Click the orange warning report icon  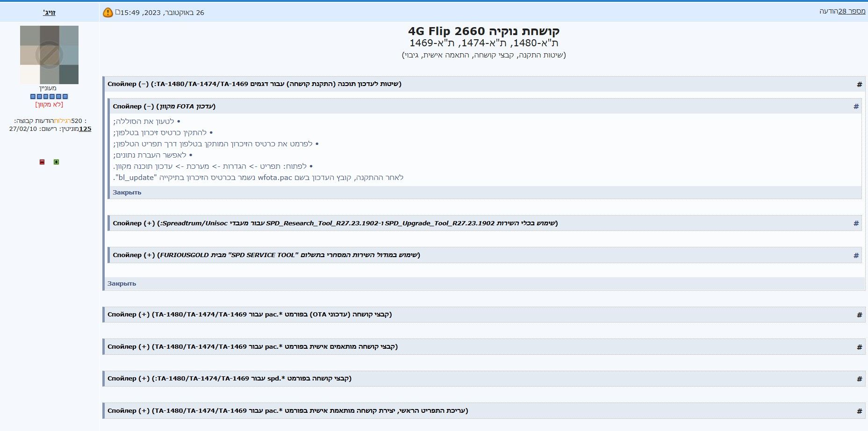click(108, 13)
